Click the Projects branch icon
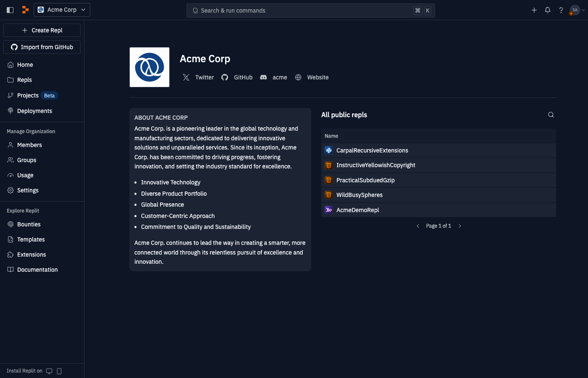Screen dimensions: 588x378 pos(10,95)
